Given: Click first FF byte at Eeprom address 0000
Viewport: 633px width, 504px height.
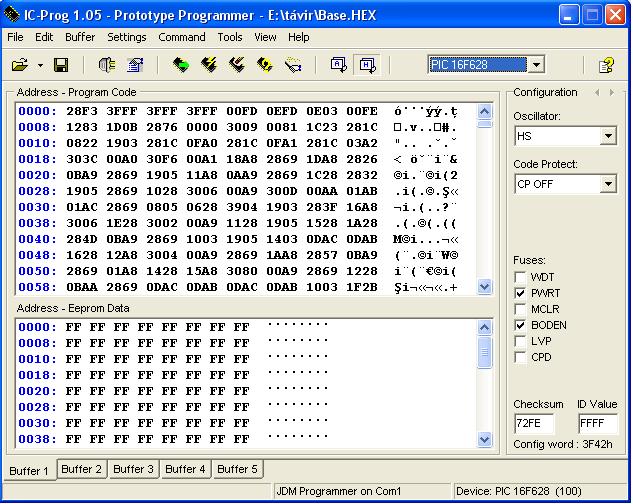Looking at the screenshot, I should tap(73, 327).
